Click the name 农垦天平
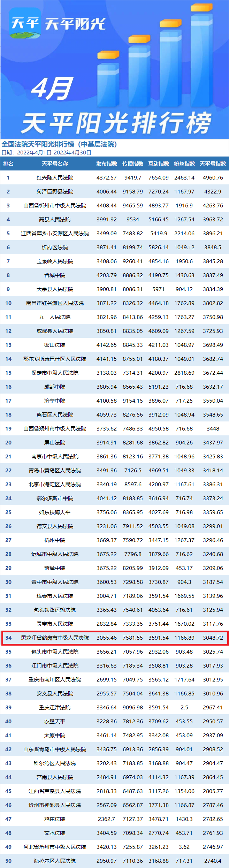This screenshot has width=229, height=868. click(x=55, y=721)
